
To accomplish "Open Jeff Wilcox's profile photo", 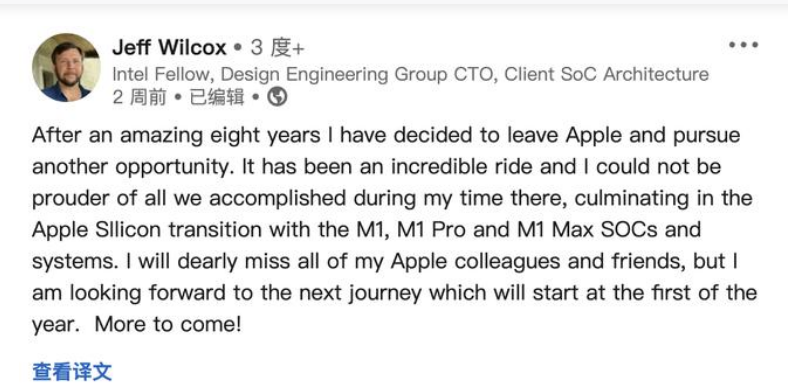I will pos(66,68).
